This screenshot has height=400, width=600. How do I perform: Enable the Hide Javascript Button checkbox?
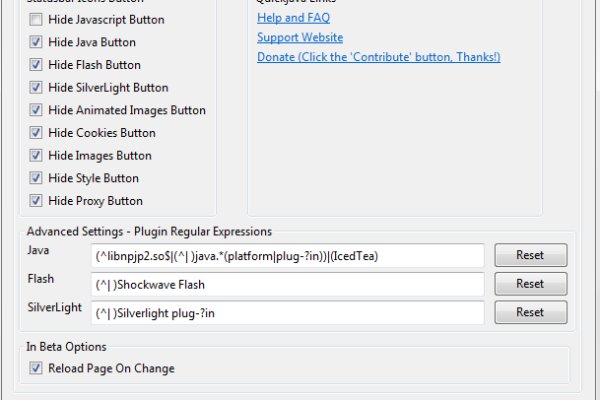coord(36,20)
